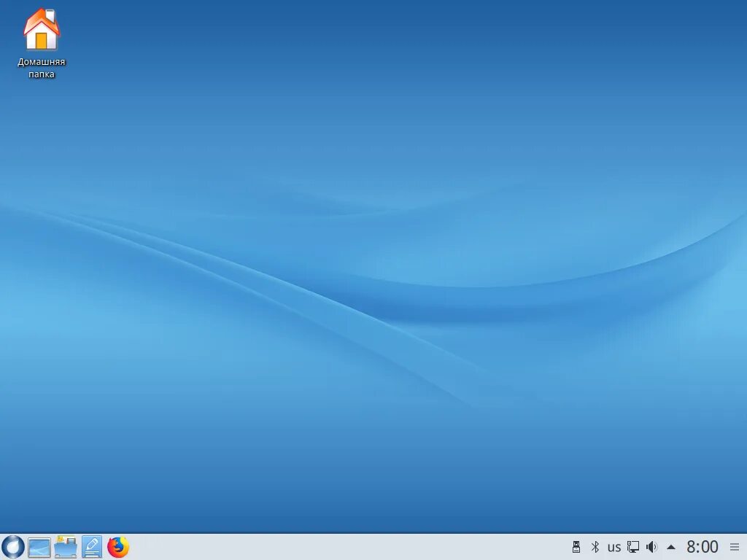The image size is (747, 560).
Task: Open Bluetooth tray icon
Action: (x=595, y=547)
